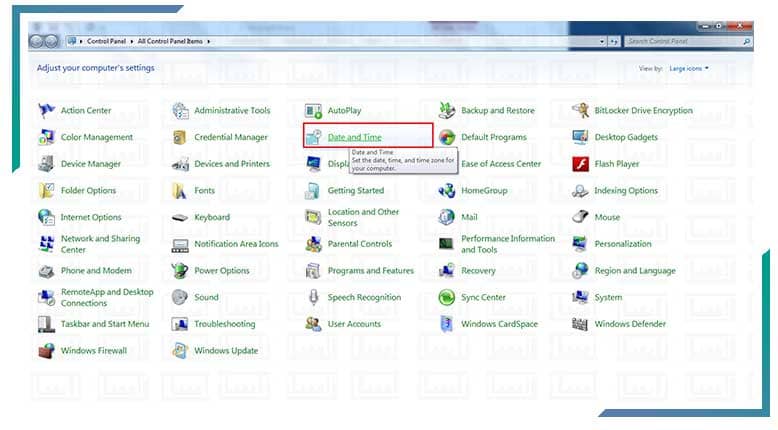Click the Flash Player icon

pyautogui.click(x=580, y=164)
